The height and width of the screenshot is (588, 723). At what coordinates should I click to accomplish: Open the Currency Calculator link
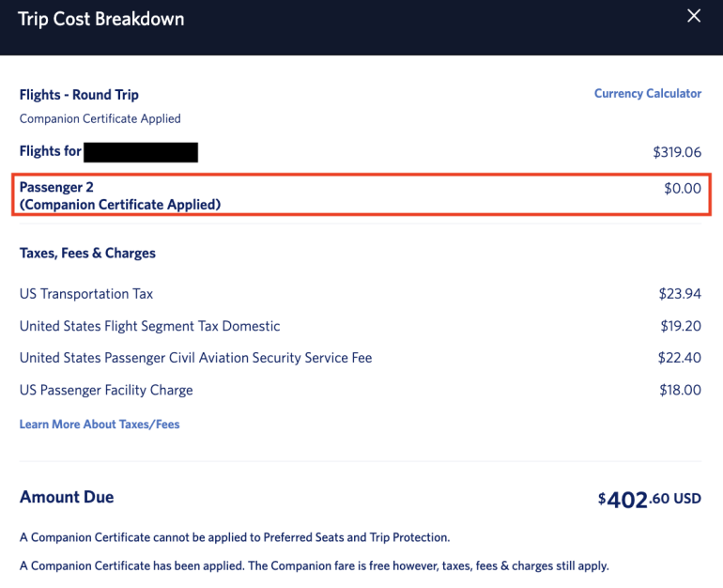[647, 94]
